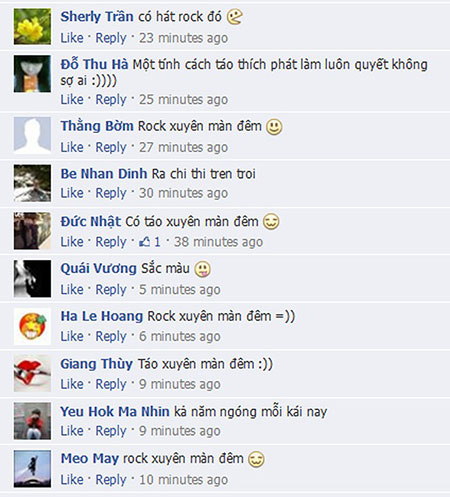
Task: Open Thằng Bờm's default silhouette profile picture
Action: click(32, 135)
